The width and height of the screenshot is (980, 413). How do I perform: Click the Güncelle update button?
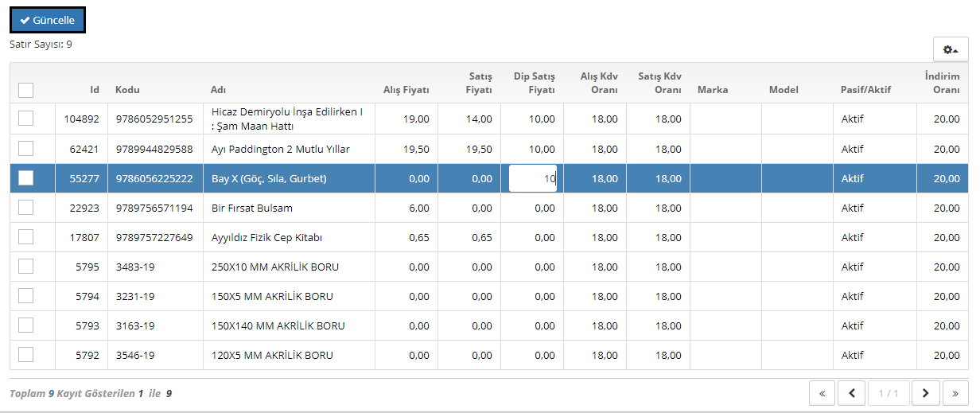48,21
